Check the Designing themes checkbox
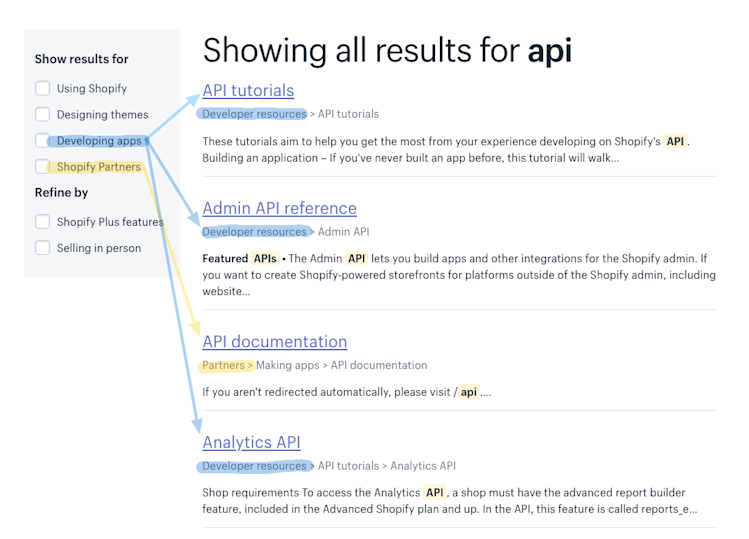This screenshot has width=749, height=539. click(x=43, y=115)
